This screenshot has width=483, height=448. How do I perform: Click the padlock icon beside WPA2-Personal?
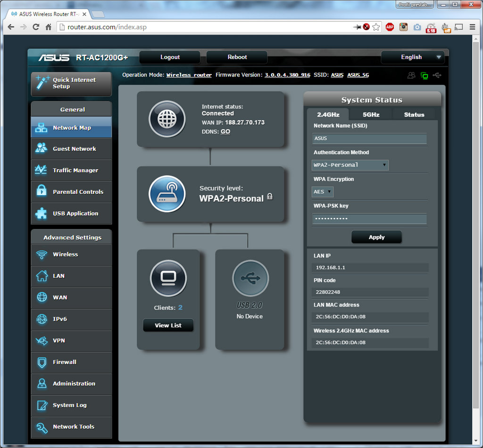point(270,197)
